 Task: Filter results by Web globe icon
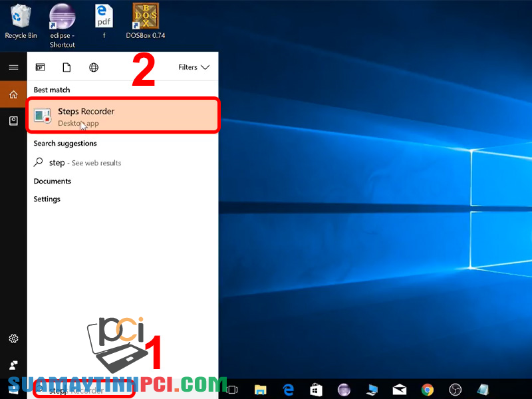[x=94, y=67]
